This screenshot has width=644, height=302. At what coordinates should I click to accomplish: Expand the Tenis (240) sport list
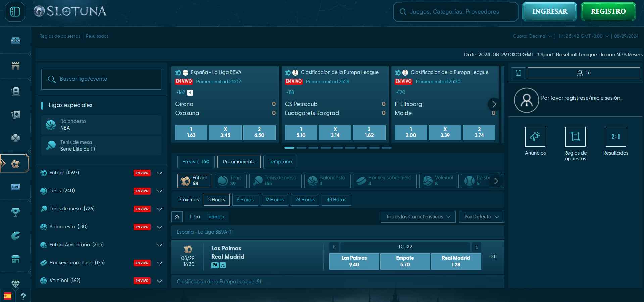160,191
